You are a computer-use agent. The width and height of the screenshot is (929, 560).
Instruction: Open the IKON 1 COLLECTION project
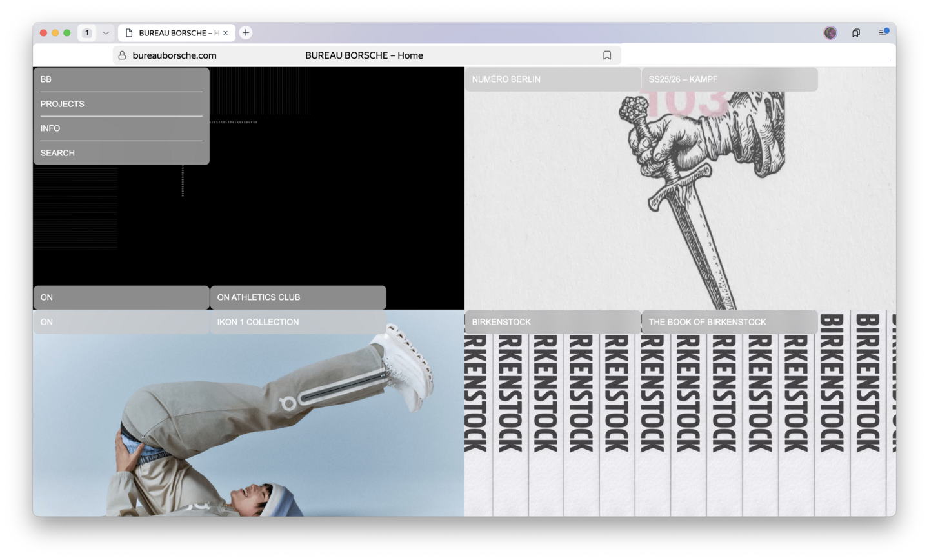tap(297, 322)
